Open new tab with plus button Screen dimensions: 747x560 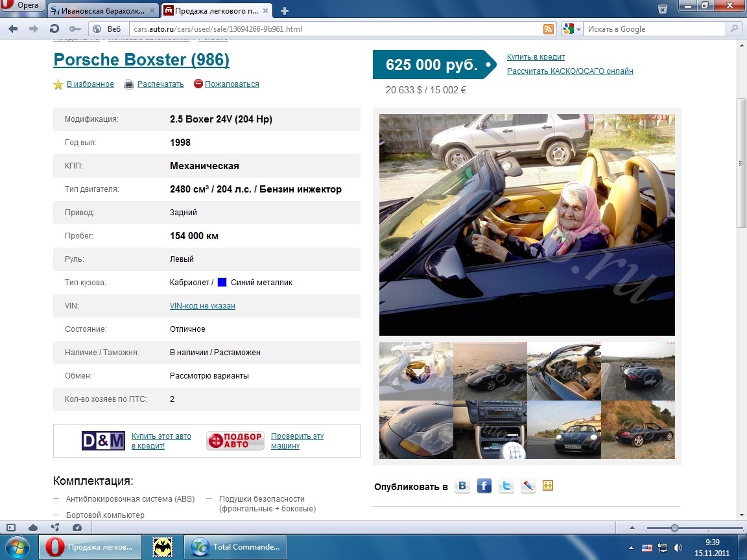[285, 10]
